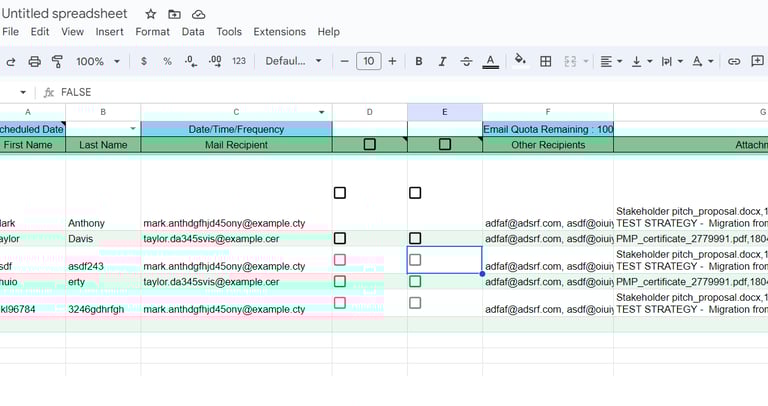Open the Tools menu
The image size is (768, 406).
tap(229, 32)
